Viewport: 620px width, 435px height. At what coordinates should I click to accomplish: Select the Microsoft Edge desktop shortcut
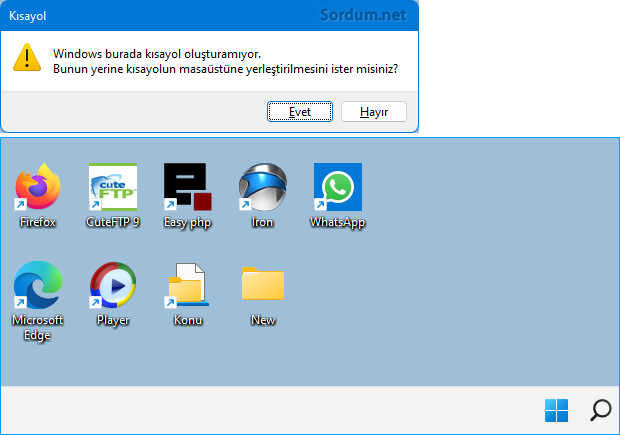[x=38, y=285]
